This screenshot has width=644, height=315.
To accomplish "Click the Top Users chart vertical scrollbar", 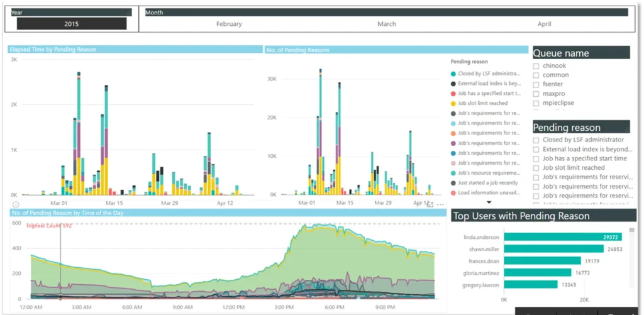I will click(631, 258).
